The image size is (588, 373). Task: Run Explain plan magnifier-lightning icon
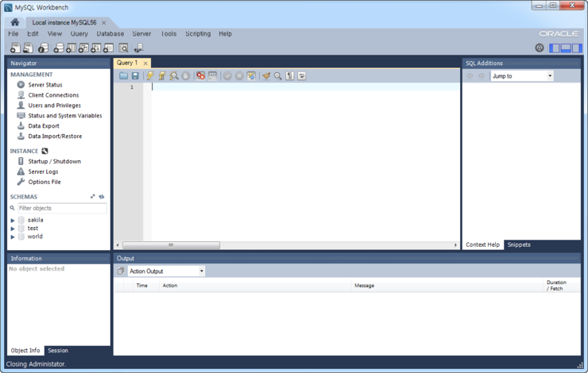(x=174, y=76)
